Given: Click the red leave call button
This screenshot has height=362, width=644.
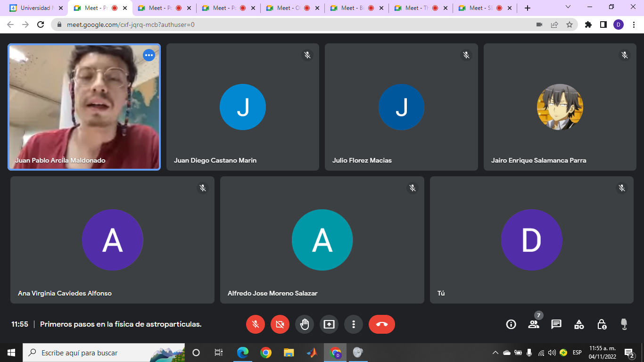Looking at the screenshot, I should pos(382,324).
